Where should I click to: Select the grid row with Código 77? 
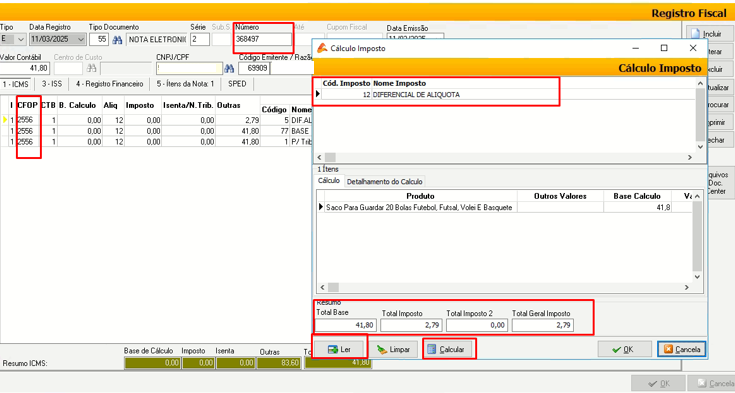[x=155, y=131]
